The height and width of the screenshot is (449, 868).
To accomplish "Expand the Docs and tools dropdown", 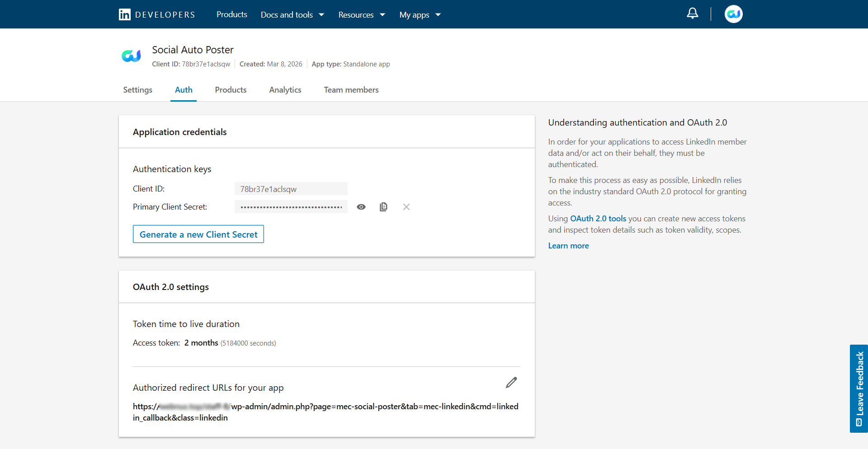I will point(292,15).
